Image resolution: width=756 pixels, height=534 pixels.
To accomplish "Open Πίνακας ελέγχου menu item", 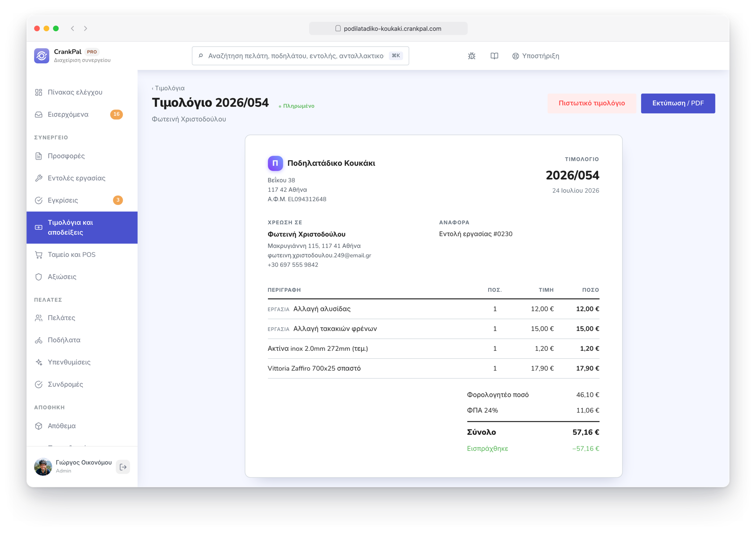I will (x=82, y=92).
